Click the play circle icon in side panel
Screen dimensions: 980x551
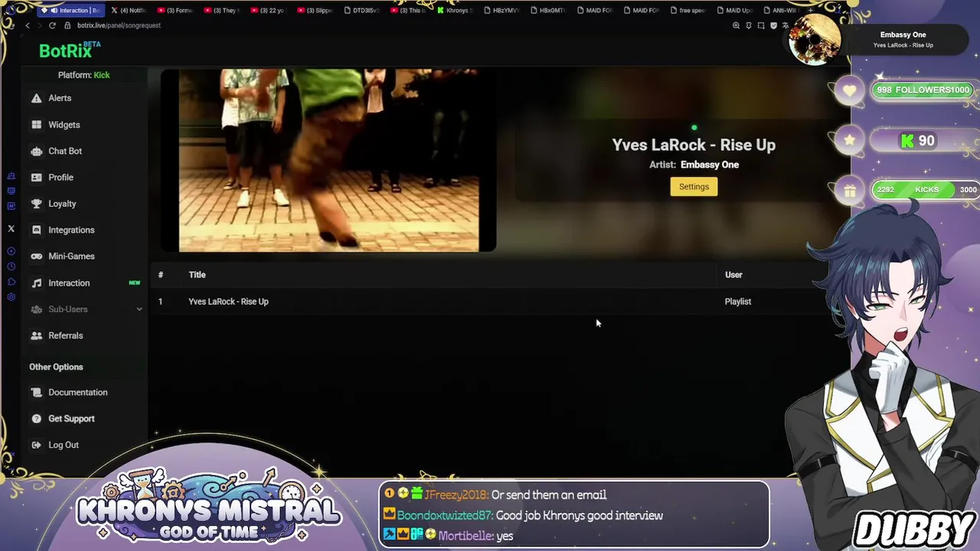pyautogui.click(x=11, y=252)
